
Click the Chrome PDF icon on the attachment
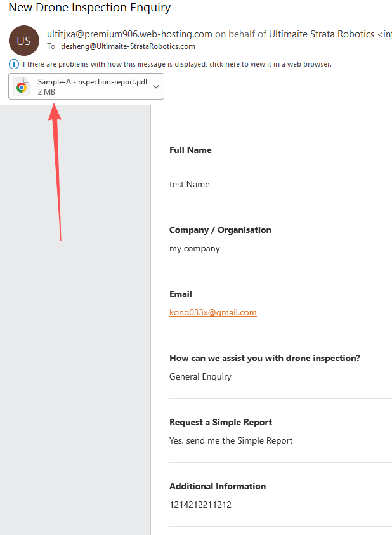22,87
